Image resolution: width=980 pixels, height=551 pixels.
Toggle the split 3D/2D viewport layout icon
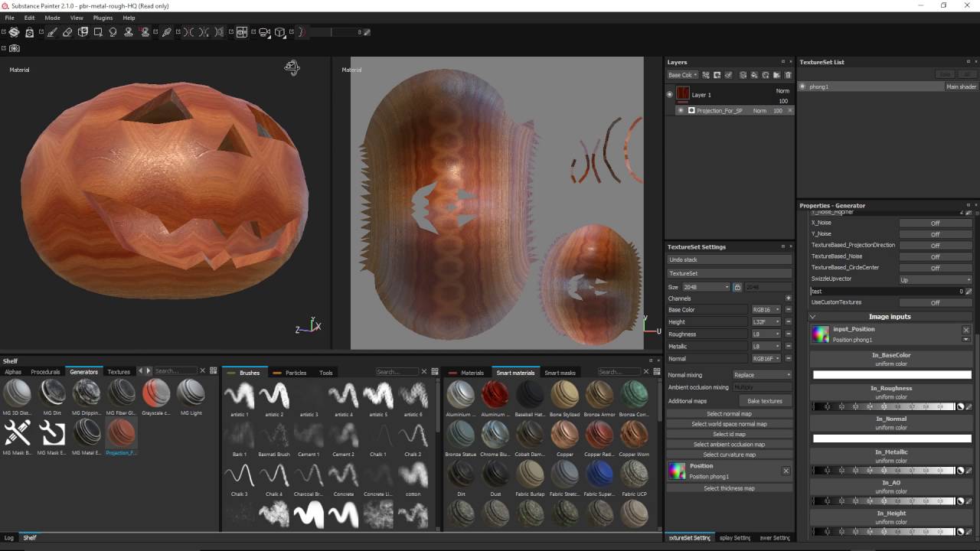coord(241,32)
